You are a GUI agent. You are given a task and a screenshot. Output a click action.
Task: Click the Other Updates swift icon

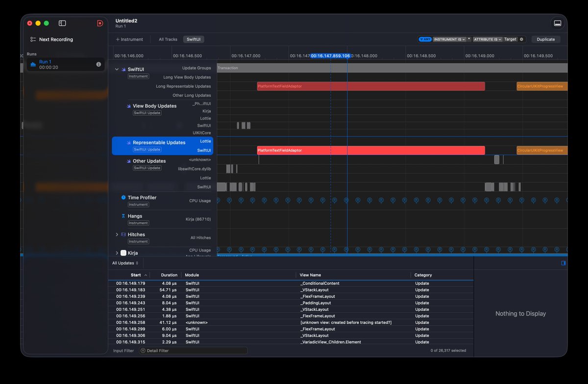tap(129, 161)
